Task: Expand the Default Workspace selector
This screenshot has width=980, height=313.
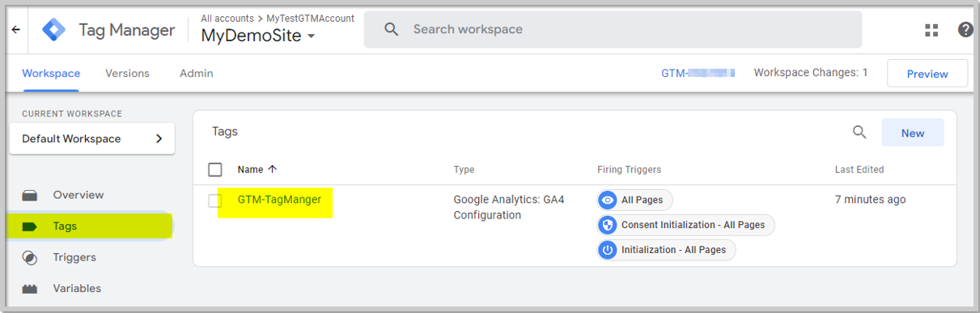Action: point(92,138)
